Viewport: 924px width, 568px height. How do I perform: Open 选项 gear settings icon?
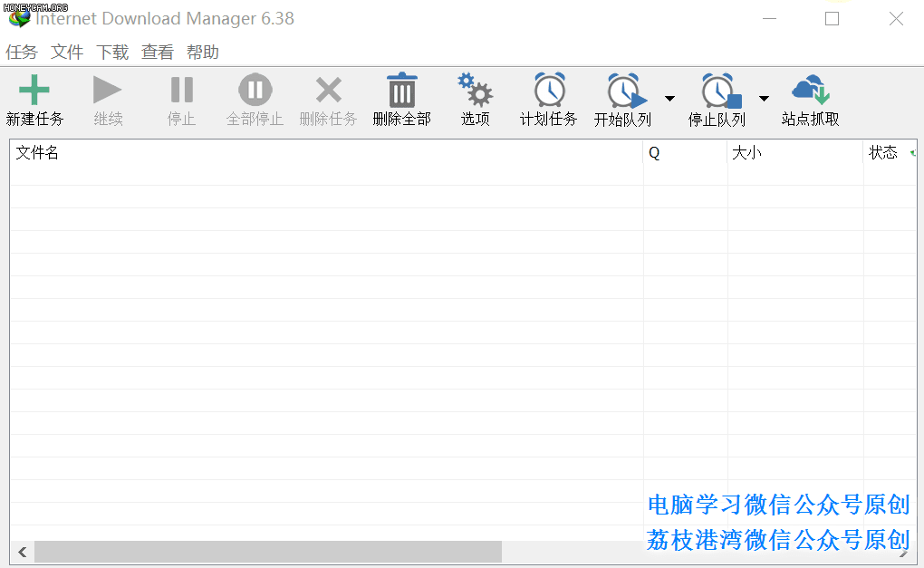pyautogui.click(x=475, y=90)
